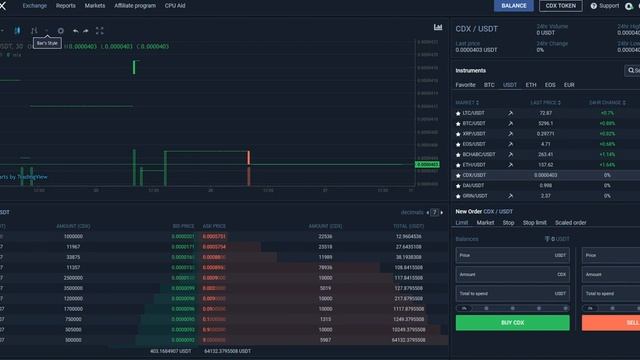This screenshot has width=640, height=360.
Task: Sort instruments by Market column
Action: [467, 102]
